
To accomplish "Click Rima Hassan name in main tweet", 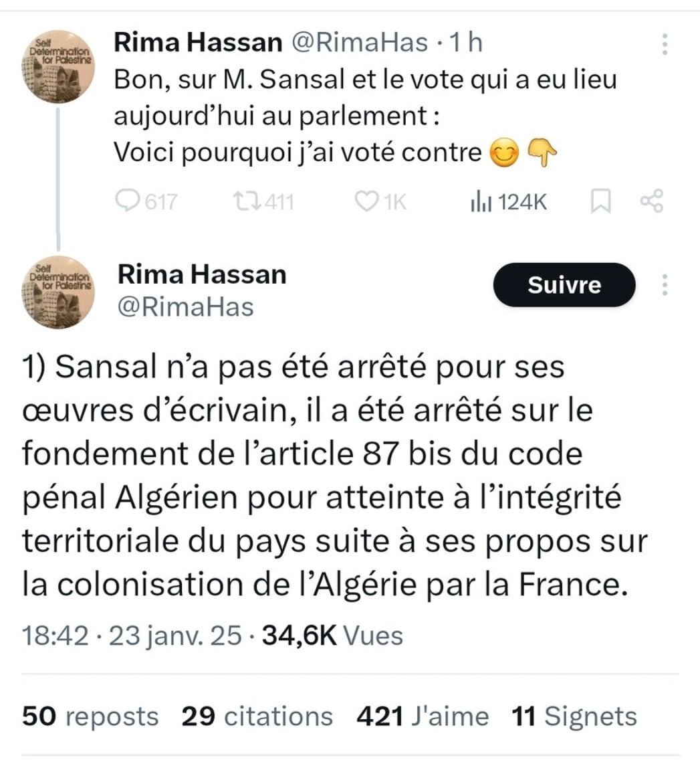I will [201, 274].
